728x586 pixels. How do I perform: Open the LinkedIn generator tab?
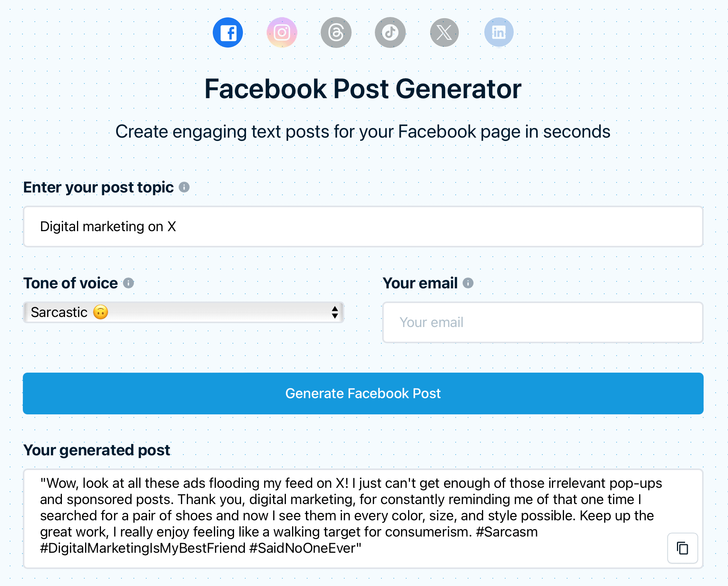[499, 32]
